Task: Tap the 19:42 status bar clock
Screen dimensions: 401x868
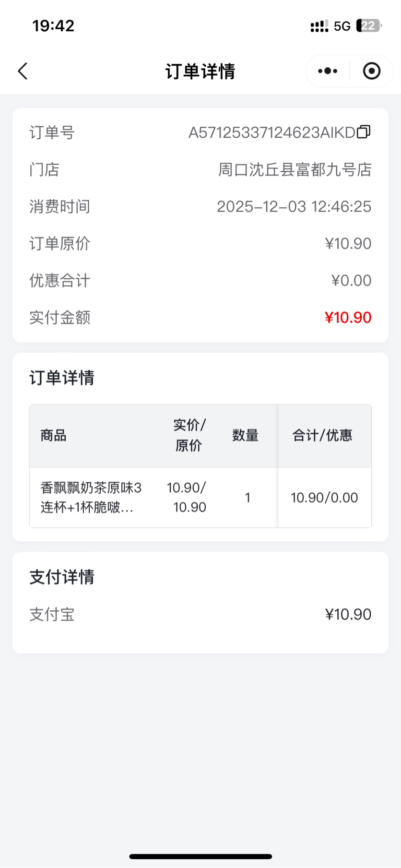Action: (x=53, y=26)
